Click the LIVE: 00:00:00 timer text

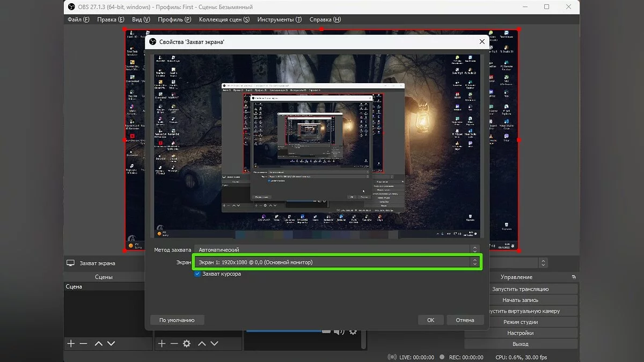tap(417, 357)
